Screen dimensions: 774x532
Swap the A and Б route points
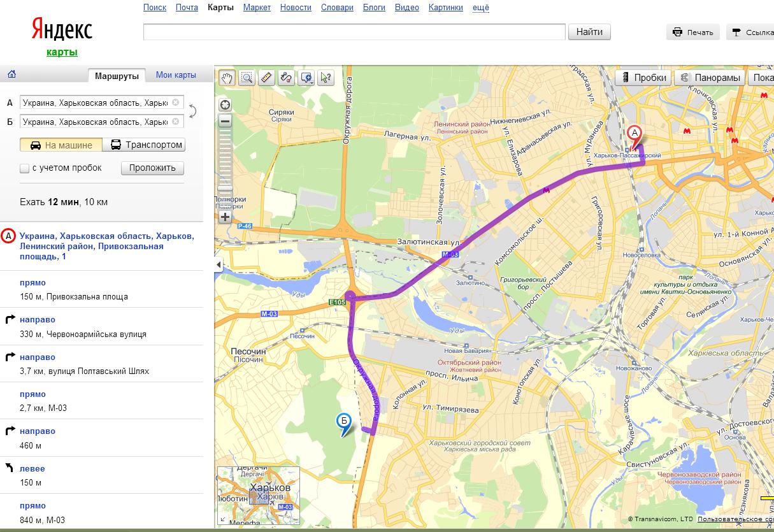[192, 111]
